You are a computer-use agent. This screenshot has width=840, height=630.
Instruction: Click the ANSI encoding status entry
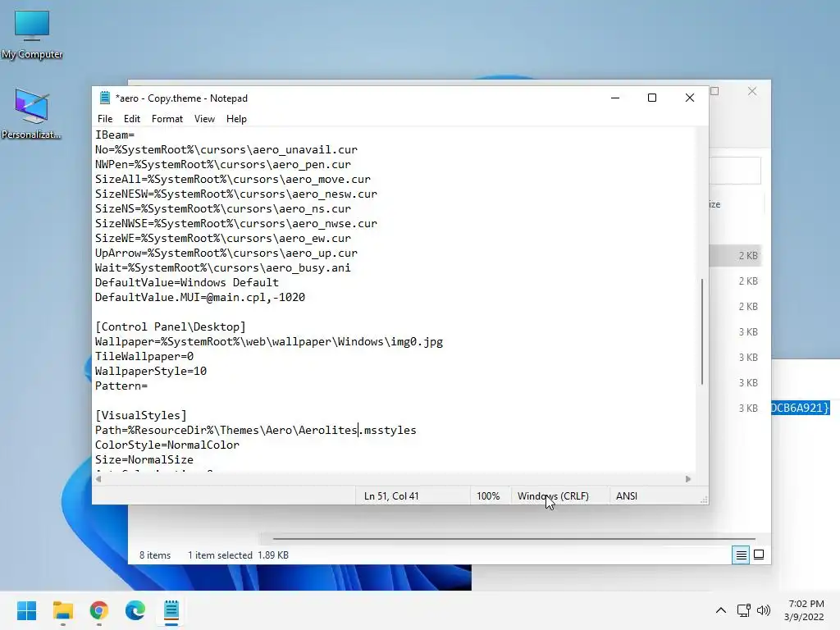[x=626, y=496]
